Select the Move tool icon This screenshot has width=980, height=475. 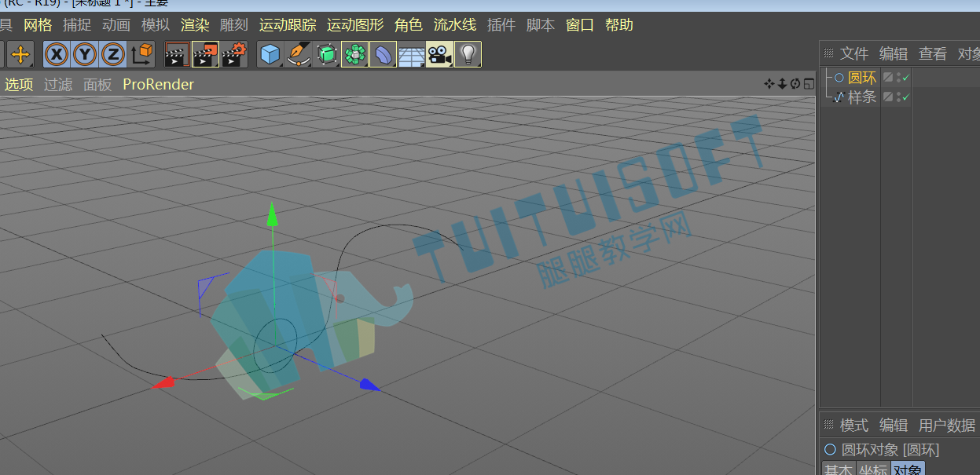[x=20, y=54]
